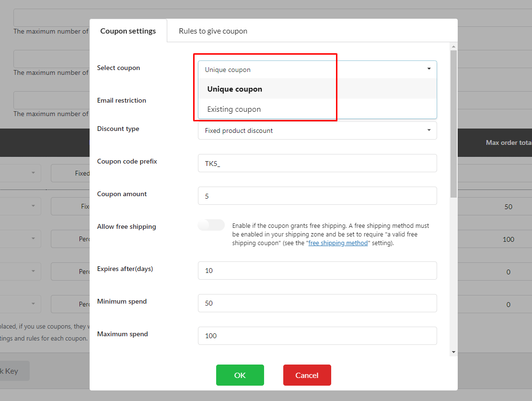Click the Coupon amount input field
The width and height of the screenshot is (532, 401).
(x=317, y=196)
